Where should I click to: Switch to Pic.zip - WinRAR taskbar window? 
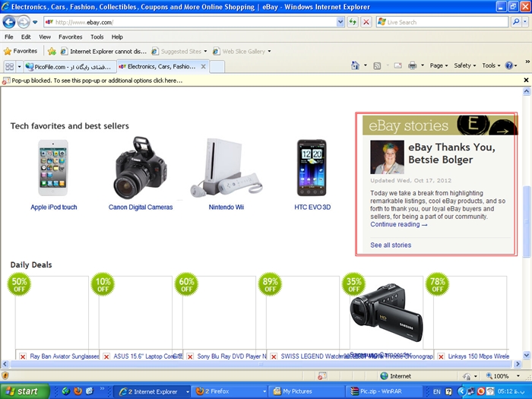[x=384, y=391]
